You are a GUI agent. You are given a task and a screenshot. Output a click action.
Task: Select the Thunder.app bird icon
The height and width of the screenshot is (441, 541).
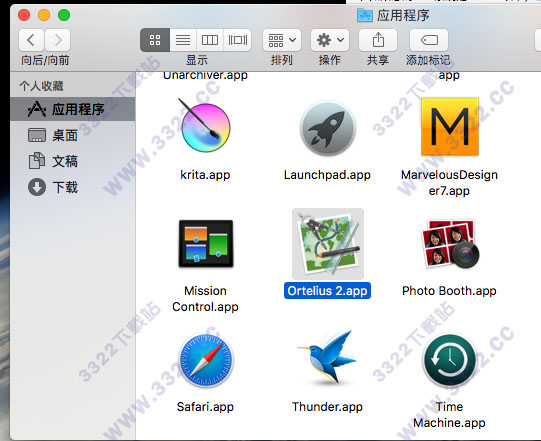point(327,357)
